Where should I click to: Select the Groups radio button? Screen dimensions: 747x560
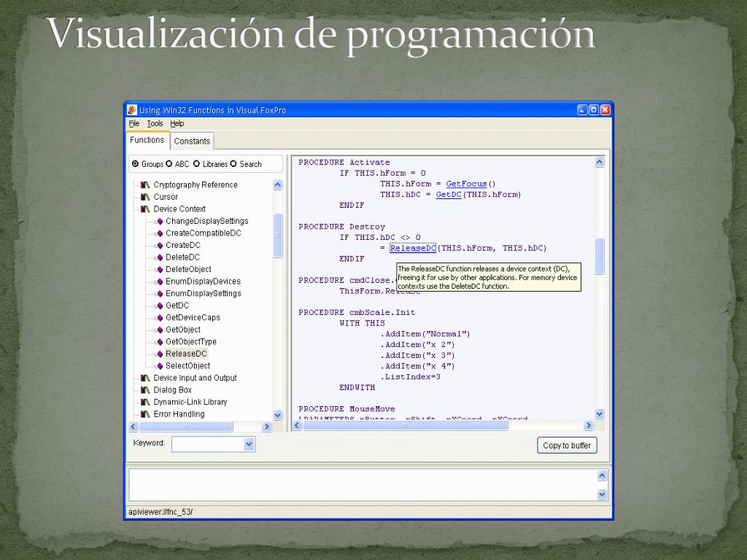135,164
